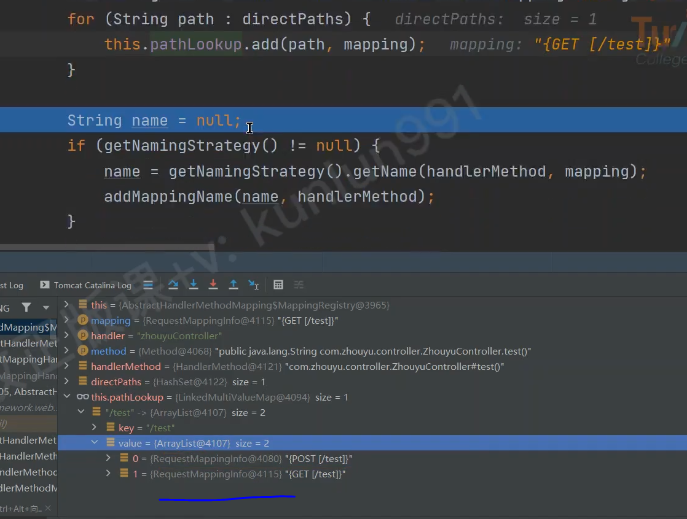Click the parameter icon beside 'method'
687x519 pixels.
pos(83,351)
